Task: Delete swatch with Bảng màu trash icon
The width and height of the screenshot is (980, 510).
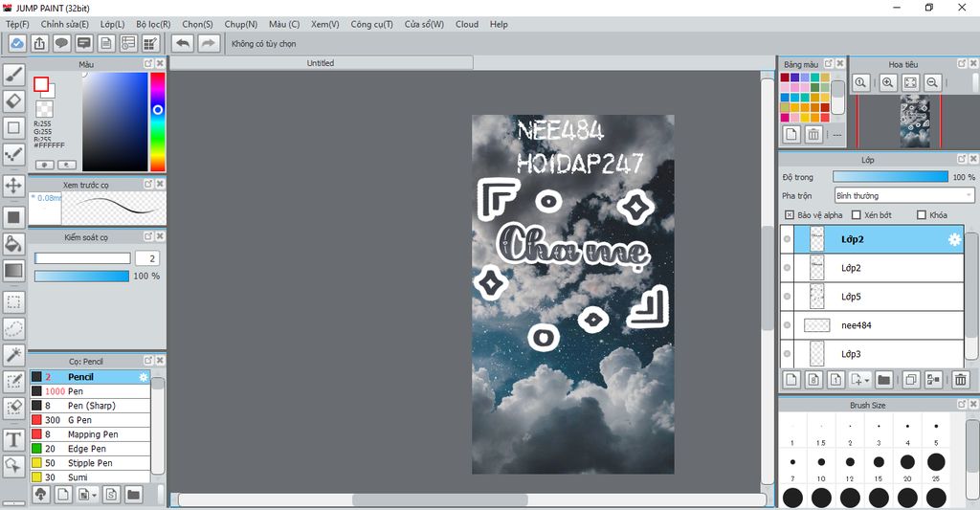Action: [813, 134]
